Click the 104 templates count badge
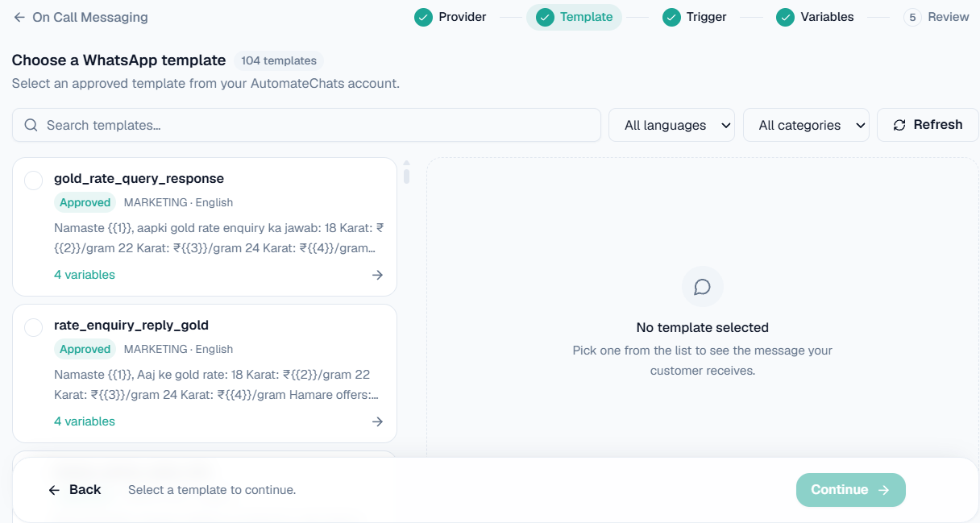 pos(278,60)
